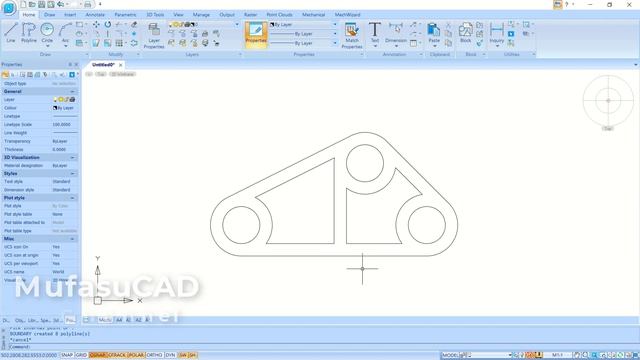Open the Manage ribbon tab

(x=201, y=15)
